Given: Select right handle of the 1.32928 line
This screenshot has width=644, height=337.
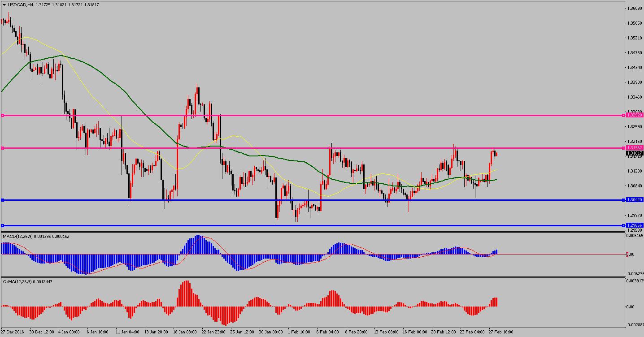Looking at the screenshot, I should [624, 116].
